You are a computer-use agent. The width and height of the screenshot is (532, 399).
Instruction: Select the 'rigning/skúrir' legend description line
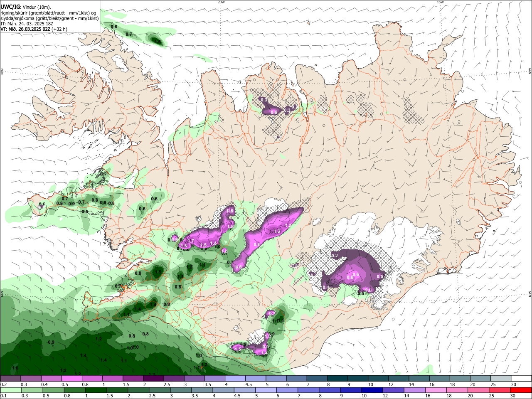coord(49,12)
